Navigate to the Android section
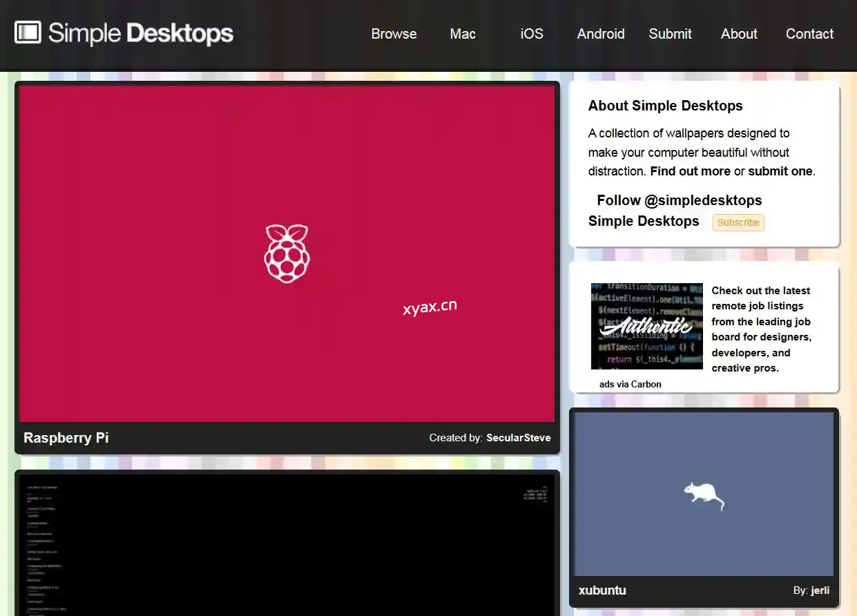 600,34
